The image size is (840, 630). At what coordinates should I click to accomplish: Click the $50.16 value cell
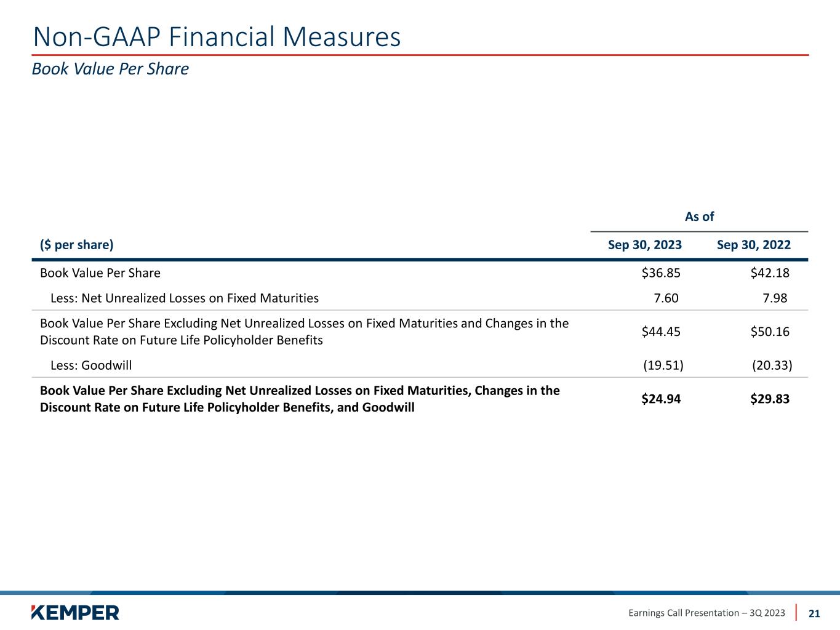pyautogui.click(x=770, y=332)
